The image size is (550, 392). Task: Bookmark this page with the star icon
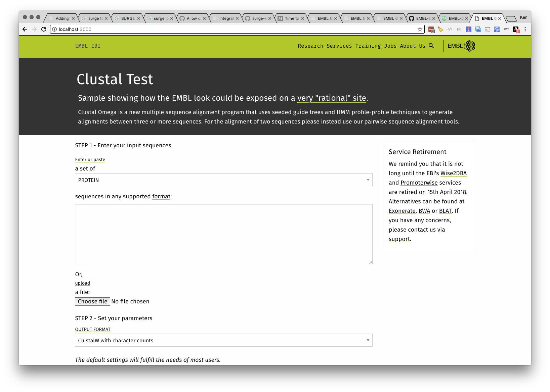(420, 29)
